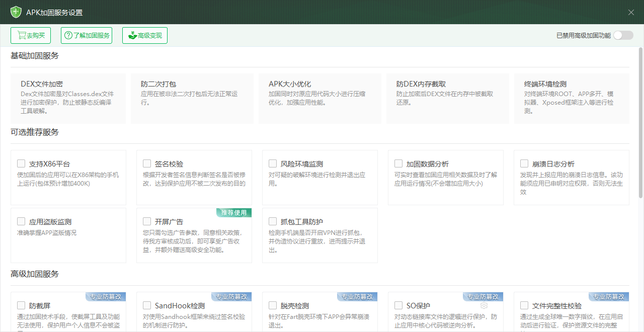Click the 可选推荐服务 section heading
The width and height of the screenshot is (644, 332).
tap(35, 132)
